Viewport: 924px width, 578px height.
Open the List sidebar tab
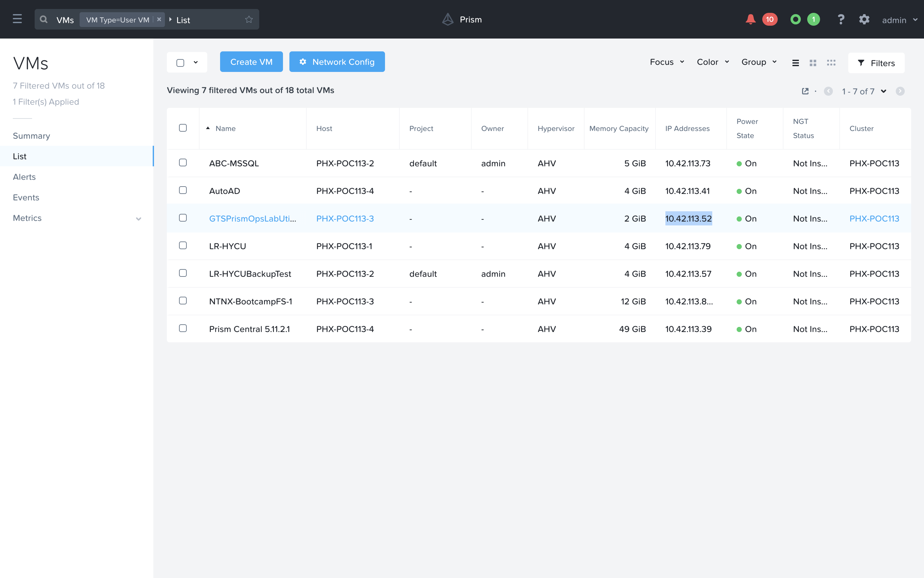click(x=76, y=156)
